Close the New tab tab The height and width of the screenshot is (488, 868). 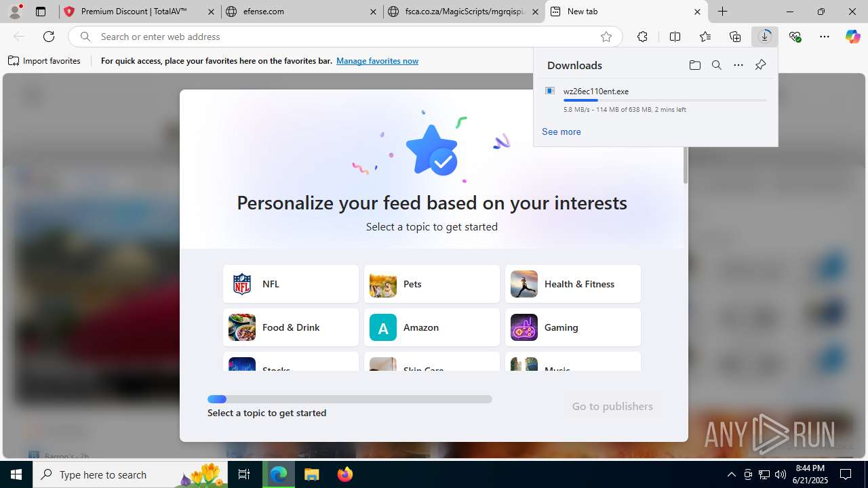click(697, 12)
